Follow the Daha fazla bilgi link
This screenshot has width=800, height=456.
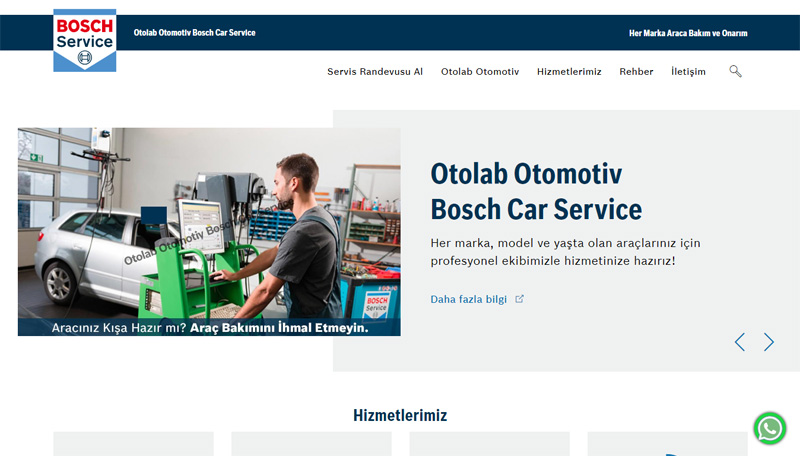[469, 299]
